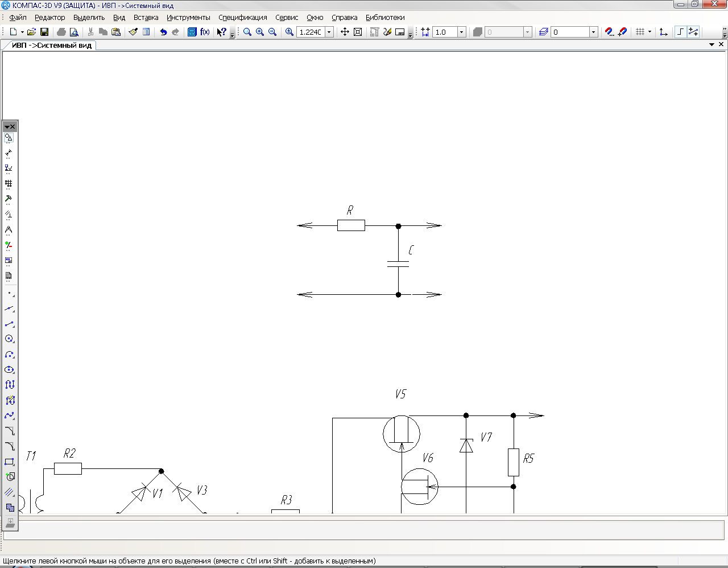The height and width of the screenshot is (568, 728).
Task: Select the rectangle drawing tool
Action: (x=9, y=462)
